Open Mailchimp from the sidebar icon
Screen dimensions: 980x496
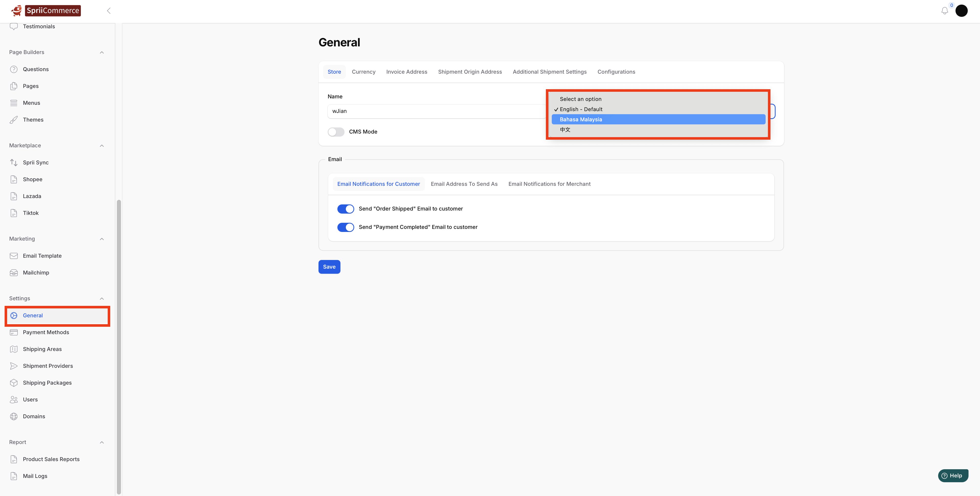point(14,272)
